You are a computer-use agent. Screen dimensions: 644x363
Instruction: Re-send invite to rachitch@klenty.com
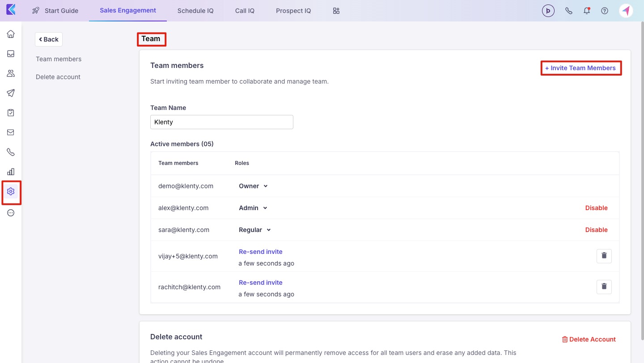261,283
